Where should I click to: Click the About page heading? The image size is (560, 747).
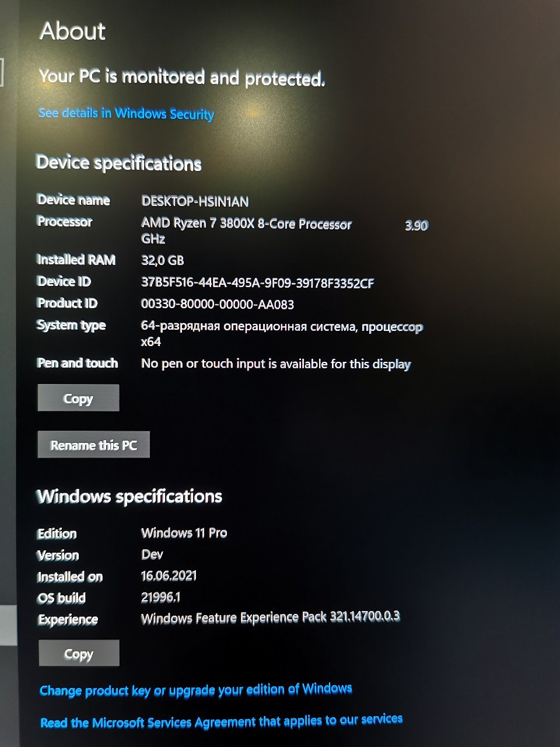(x=72, y=31)
